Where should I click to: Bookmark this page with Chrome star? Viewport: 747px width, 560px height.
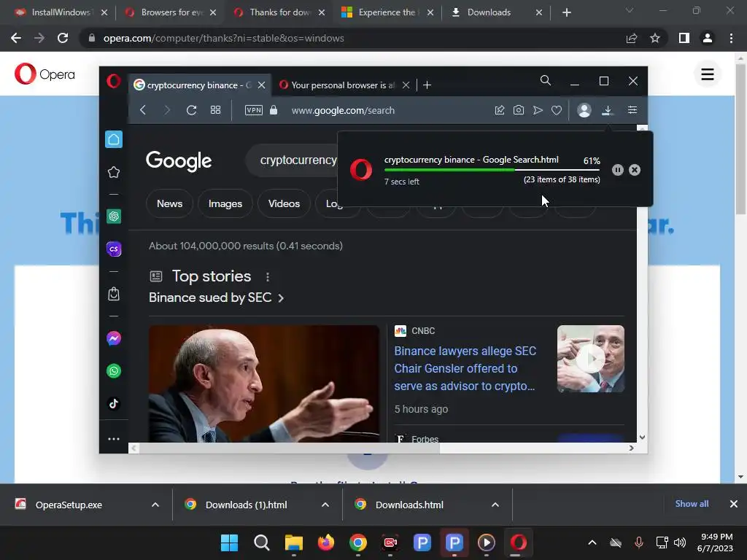(x=655, y=38)
